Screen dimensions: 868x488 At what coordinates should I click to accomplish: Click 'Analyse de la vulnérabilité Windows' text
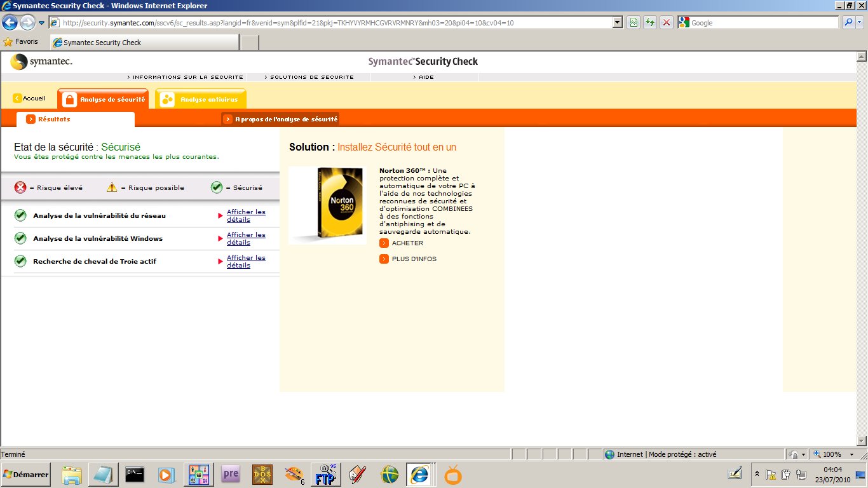click(x=98, y=239)
